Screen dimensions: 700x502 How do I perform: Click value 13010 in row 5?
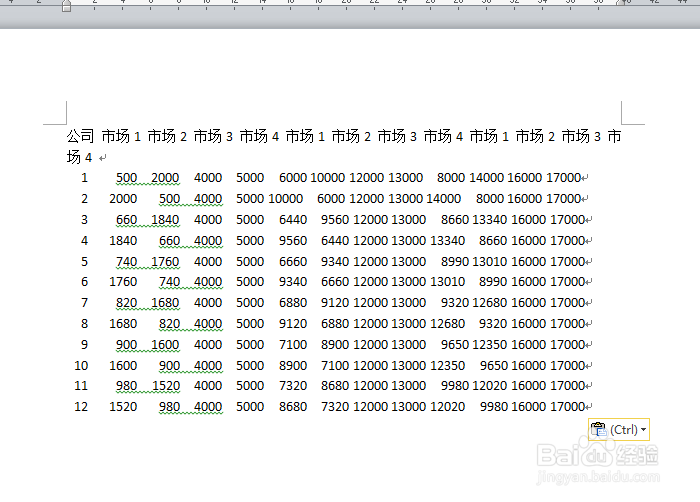click(490, 262)
